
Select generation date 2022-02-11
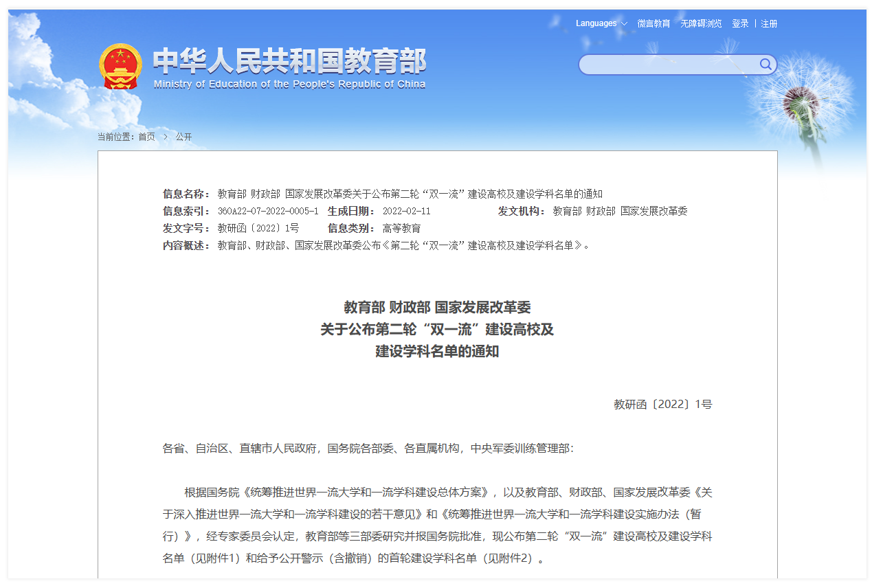click(x=407, y=212)
